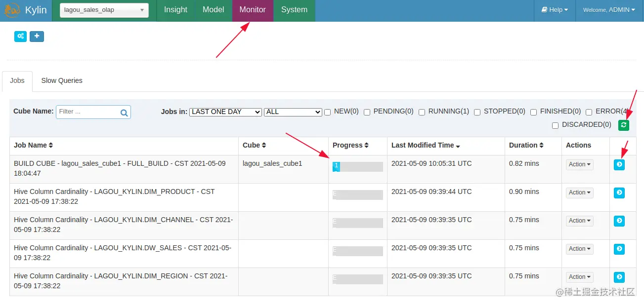Click the DW_SALES cardinality job name
Screen dimensions: 644x306
123,253
